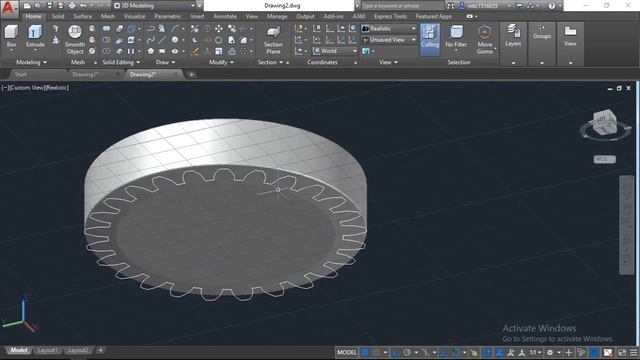Viewport: 640px width, 360px height.
Task: Click the Workspace Switching gear in status bar
Action: pos(550,352)
